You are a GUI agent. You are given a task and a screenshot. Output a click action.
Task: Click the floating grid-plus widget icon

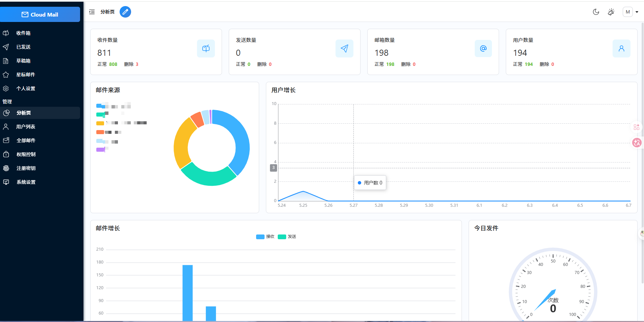[x=637, y=127]
